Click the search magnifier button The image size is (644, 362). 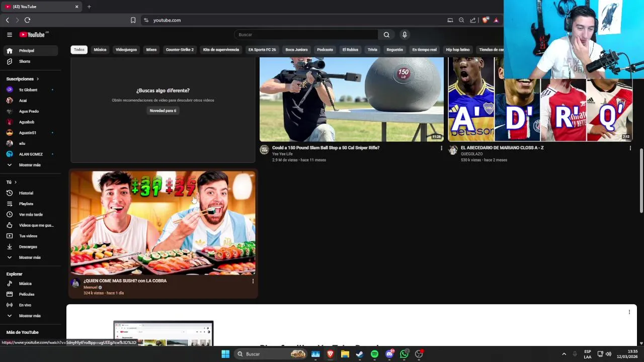[x=386, y=35]
